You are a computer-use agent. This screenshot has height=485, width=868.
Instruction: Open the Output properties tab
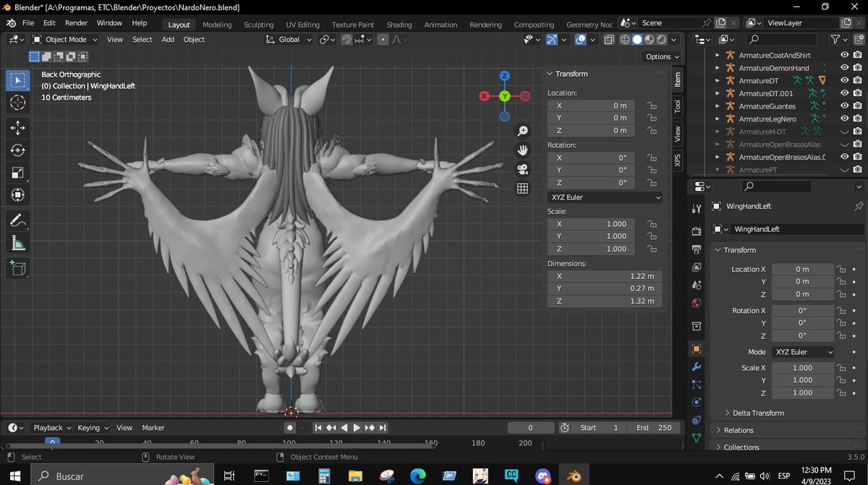(x=697, y=249)
